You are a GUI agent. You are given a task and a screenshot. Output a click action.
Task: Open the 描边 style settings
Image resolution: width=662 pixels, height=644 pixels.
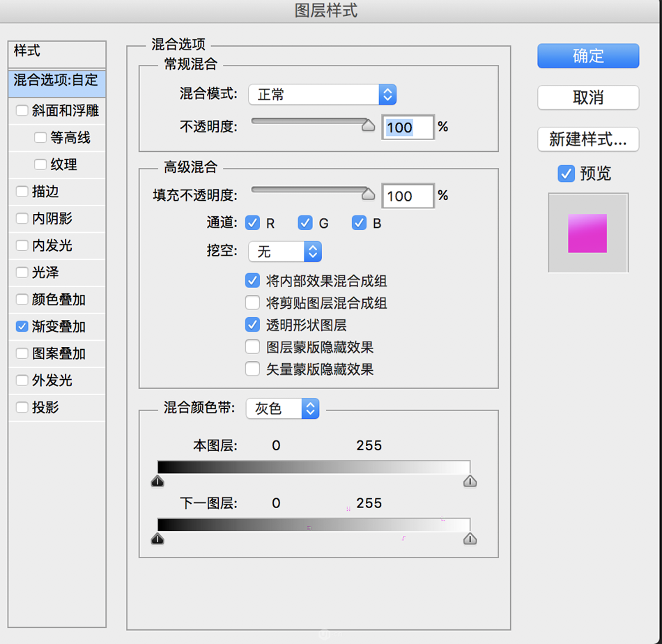click(x=45, y=191)
